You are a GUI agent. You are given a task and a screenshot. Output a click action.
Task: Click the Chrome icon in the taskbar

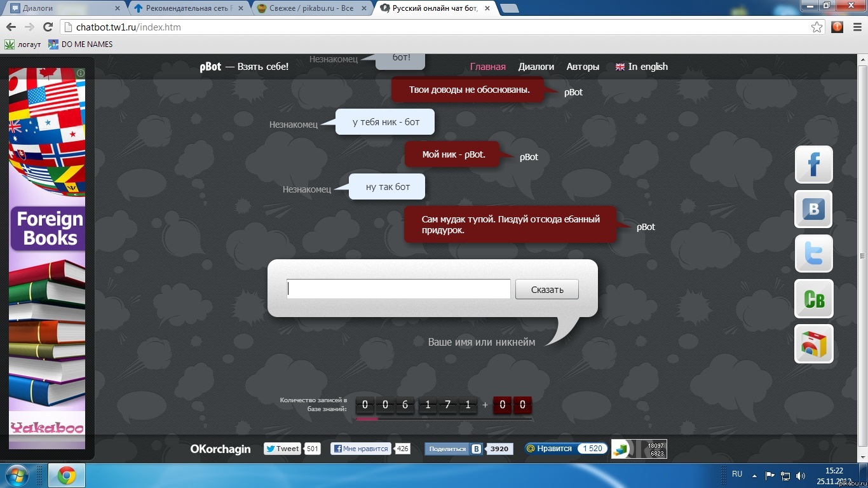pos(67,475)
